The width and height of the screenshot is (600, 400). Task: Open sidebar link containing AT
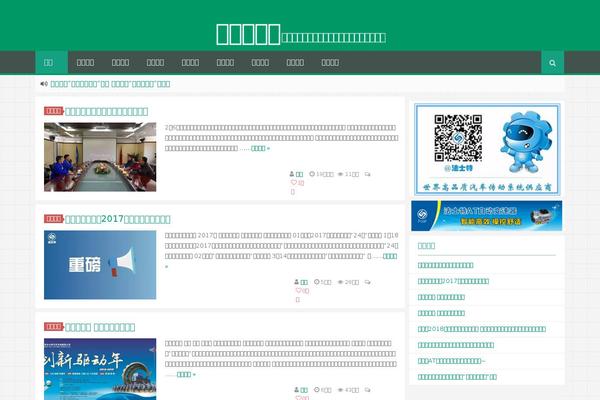(x=451, y=361)
